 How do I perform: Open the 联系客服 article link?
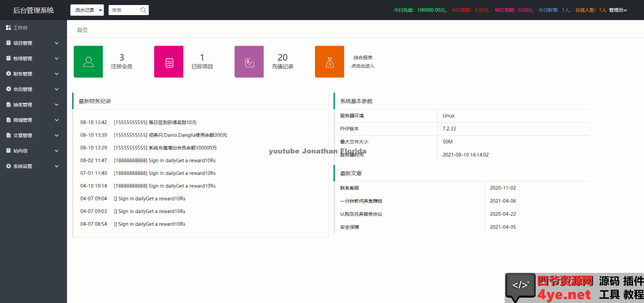[x=350, y=188]
